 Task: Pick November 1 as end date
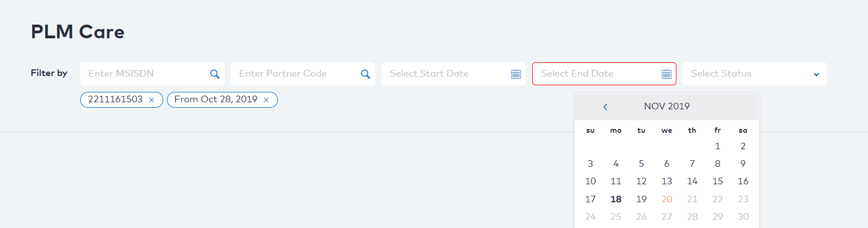[717, 146]
